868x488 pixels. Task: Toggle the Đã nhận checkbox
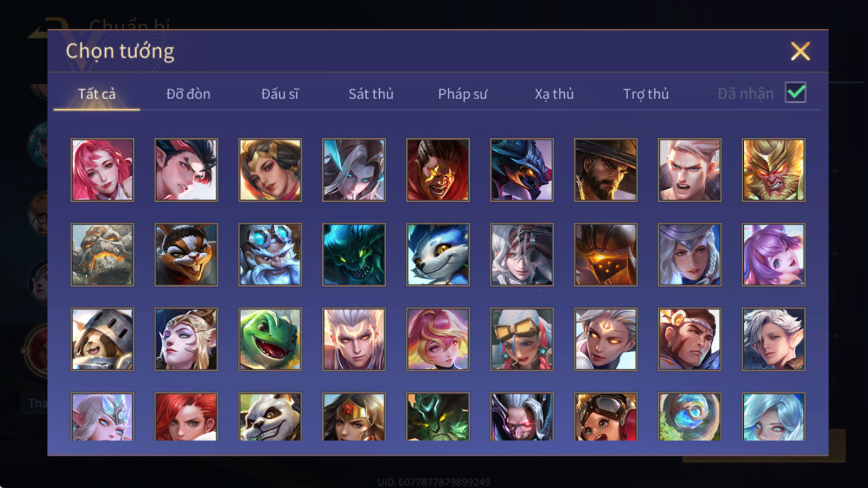pos(795,93)
